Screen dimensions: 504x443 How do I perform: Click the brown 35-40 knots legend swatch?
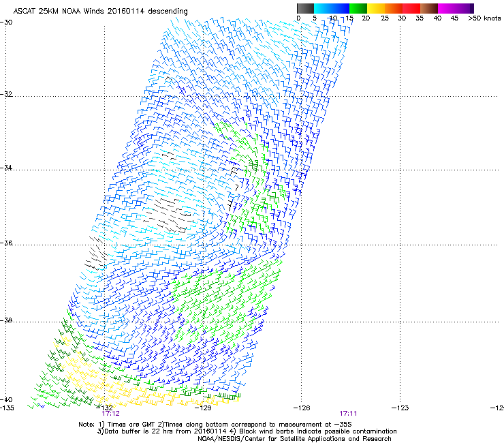429,8
